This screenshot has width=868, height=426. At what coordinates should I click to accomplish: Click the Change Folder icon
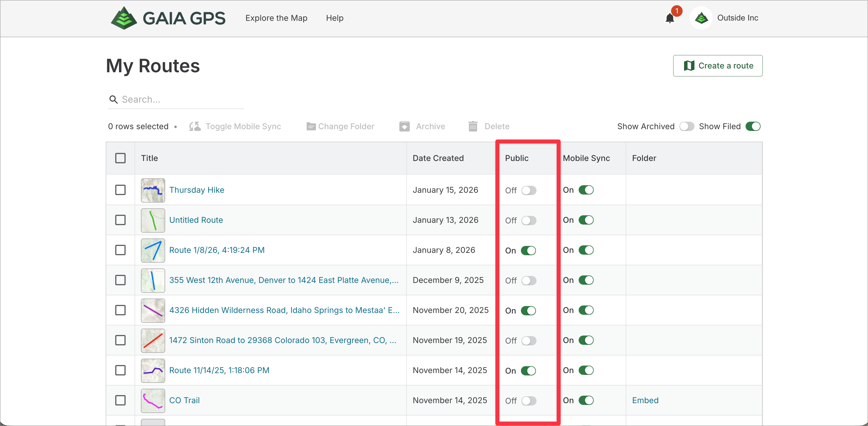click(x=311, y=127)
